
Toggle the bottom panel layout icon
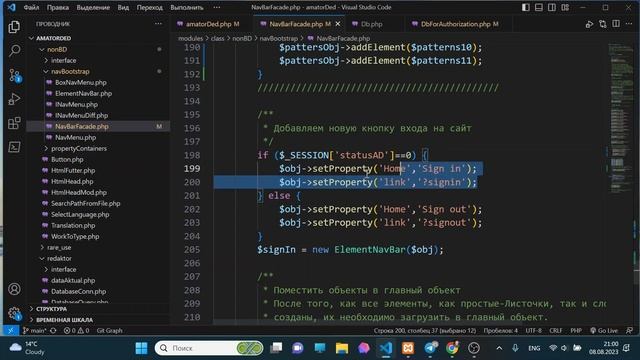click(x=539, y=7)
